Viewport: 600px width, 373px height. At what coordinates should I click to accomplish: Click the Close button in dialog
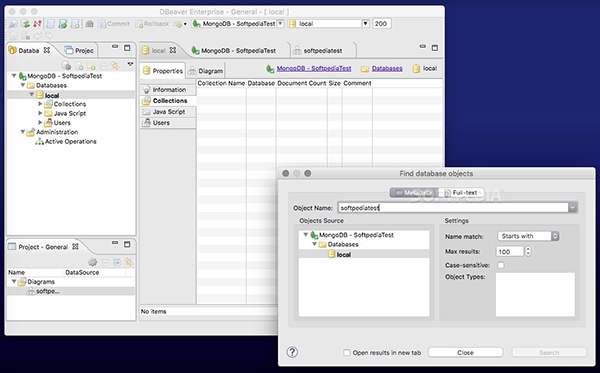(x=465, y=352)
